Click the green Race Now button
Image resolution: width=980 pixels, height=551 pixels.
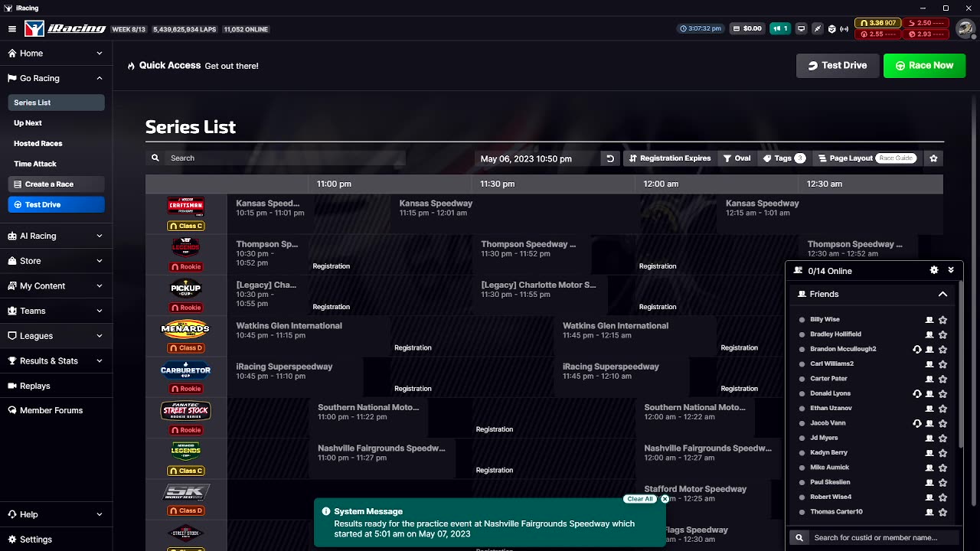tap(924, 66)
